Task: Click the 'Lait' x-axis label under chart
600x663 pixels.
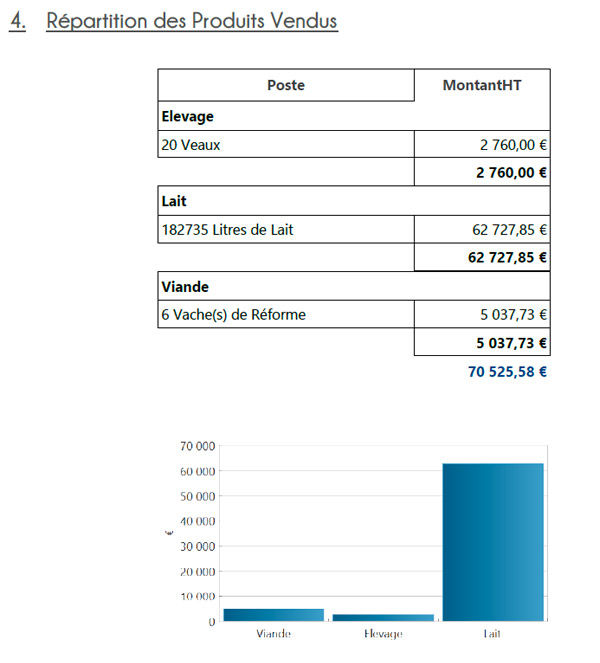Action: pyautogui.click(x=493, y=634)
